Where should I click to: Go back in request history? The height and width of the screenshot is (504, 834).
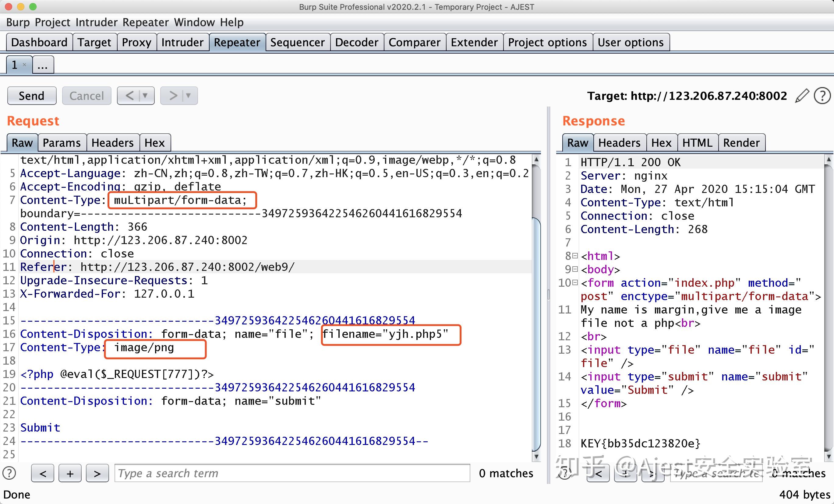coord(129,96)
